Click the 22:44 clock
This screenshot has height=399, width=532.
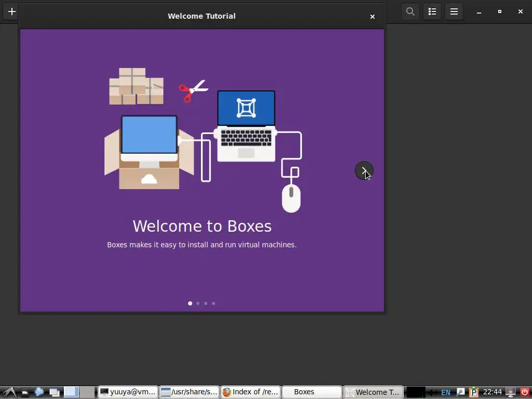pyautogui.click(x=493, y=392)
